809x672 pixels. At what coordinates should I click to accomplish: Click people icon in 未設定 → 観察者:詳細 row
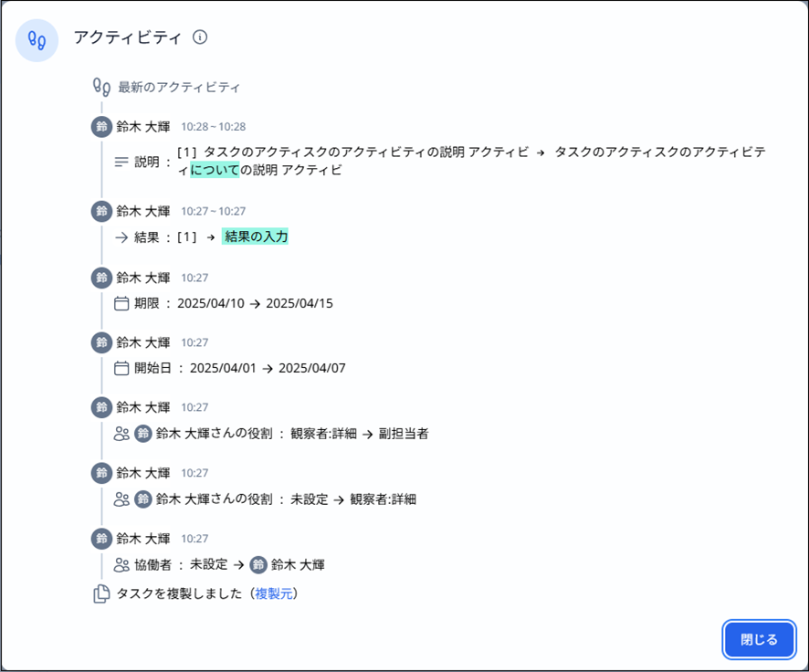pyautogui.click(x=121, y=499)
